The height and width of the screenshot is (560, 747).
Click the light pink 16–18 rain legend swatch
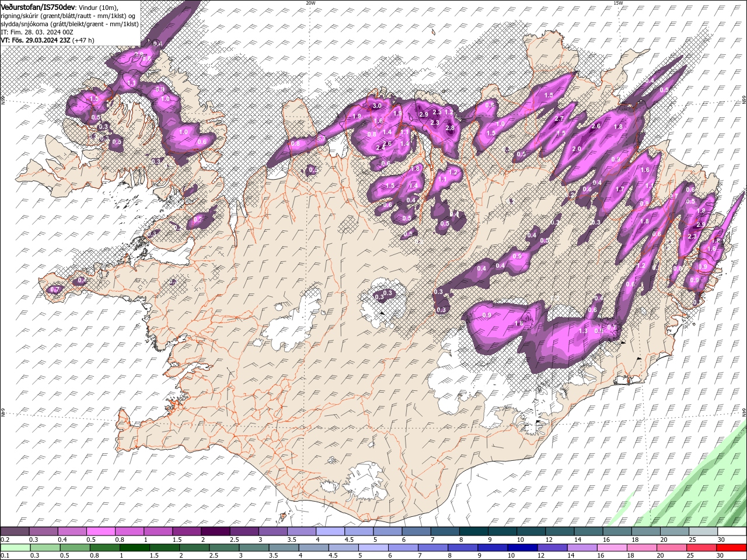[x=611, y=548]
